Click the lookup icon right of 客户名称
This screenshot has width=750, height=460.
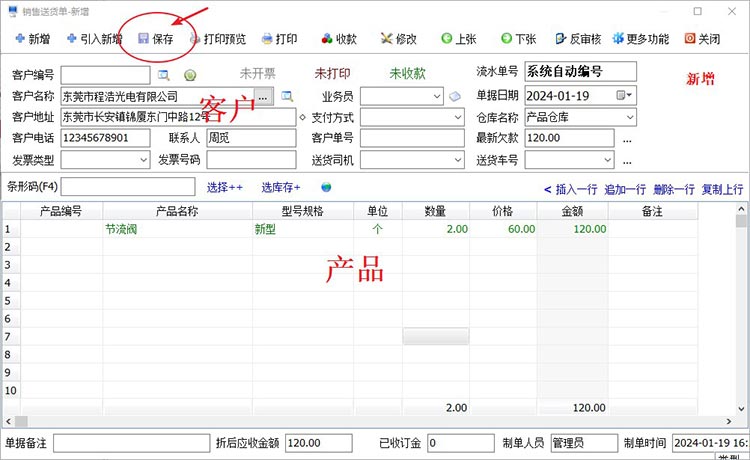pos(287,97)
